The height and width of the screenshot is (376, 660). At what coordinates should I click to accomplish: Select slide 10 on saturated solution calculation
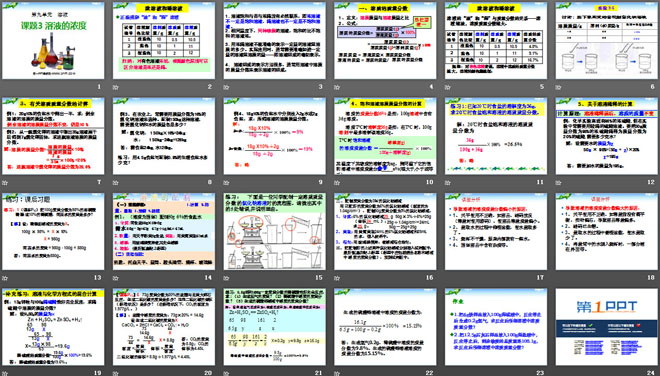click(x=385, y=136)
